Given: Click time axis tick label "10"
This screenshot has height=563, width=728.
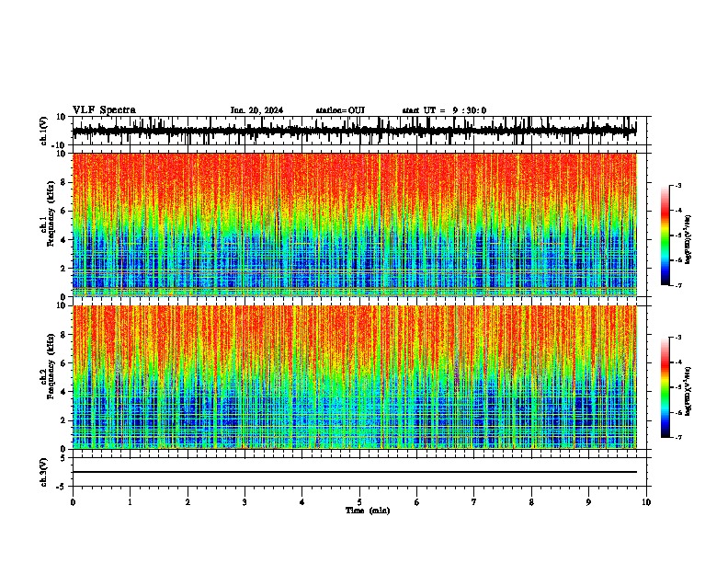Looking at the screenshot, I should click(x=646, y=502).
